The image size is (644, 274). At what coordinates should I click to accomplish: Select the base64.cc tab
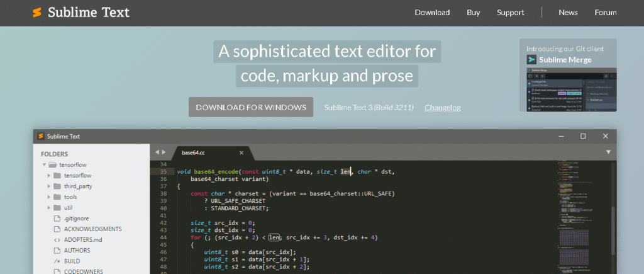point(213,152)
